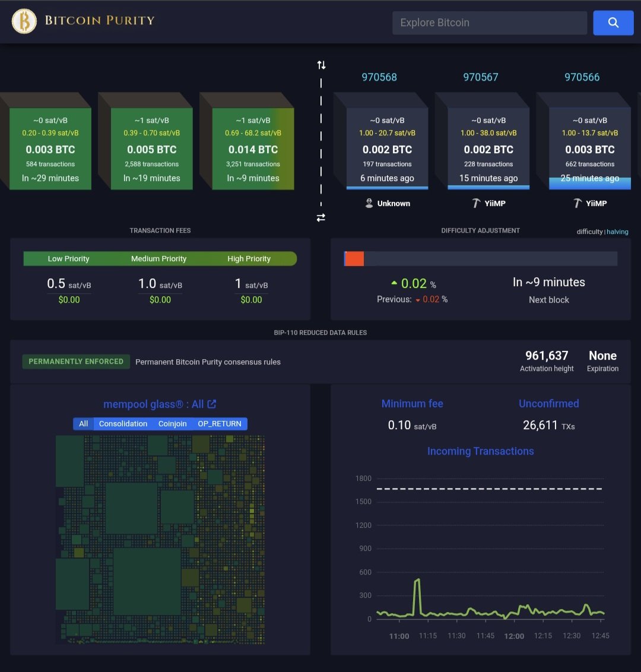Open the Unconfirmed heading link
641x672 pixels.
coord(548,403)
